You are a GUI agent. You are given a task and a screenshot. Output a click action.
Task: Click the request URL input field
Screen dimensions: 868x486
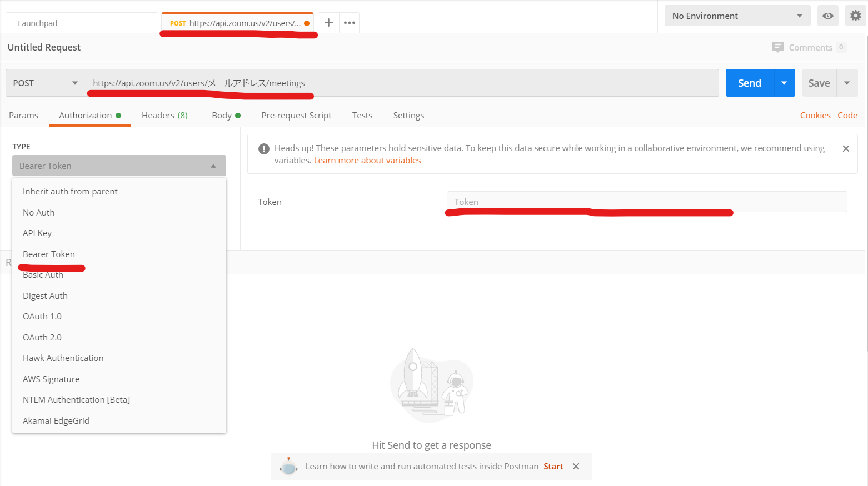(402, 83)
